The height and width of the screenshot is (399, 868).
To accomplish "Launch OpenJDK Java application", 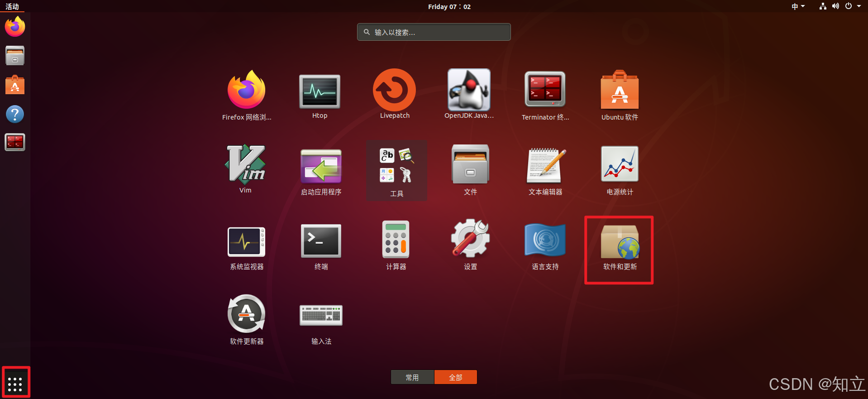I will click(469, 90).
